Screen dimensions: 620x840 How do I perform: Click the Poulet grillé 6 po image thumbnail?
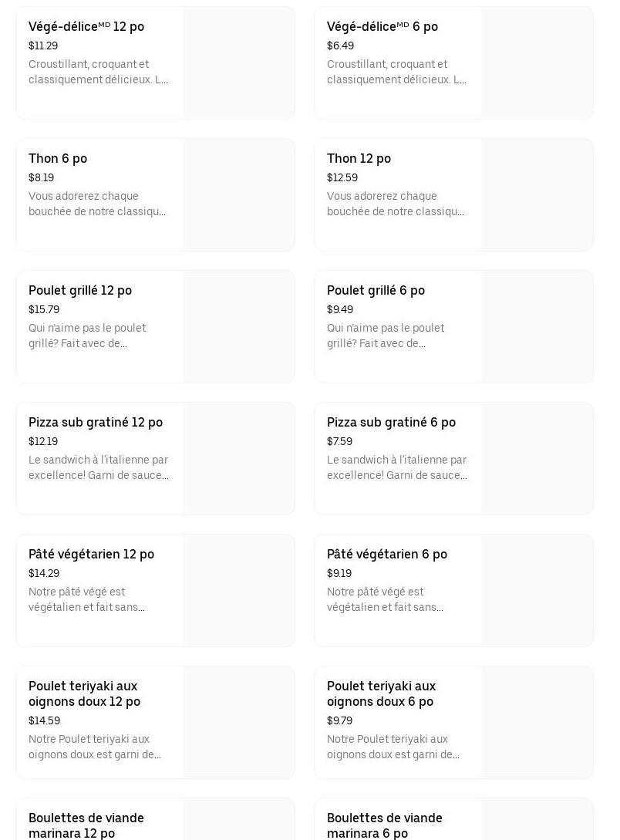[537, 327]
